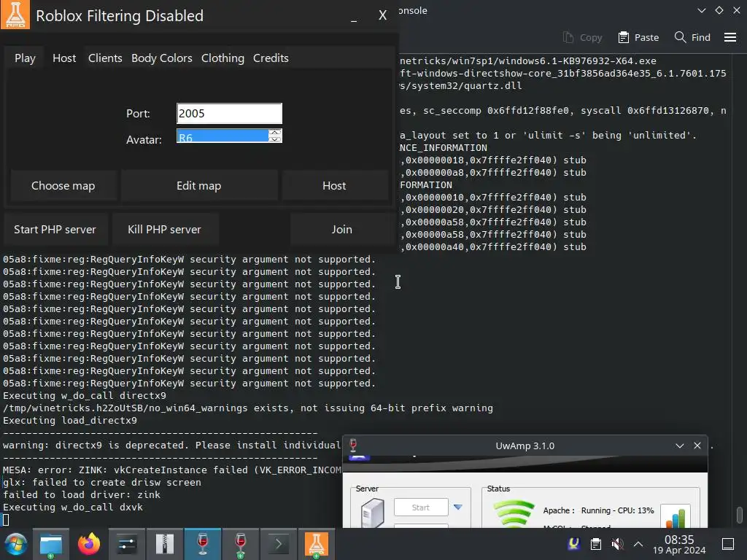
Task: Switch to the Clothing tab
Action: pos(222,58)
